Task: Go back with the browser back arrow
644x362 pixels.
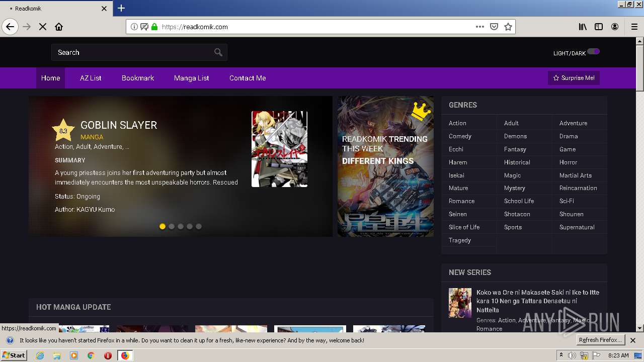Action: pyautogui.click(x=10, y=27)
